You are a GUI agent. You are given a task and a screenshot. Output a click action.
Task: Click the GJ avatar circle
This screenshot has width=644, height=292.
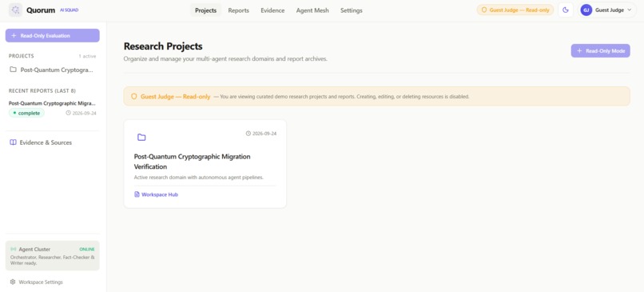[x=586, y=10]
